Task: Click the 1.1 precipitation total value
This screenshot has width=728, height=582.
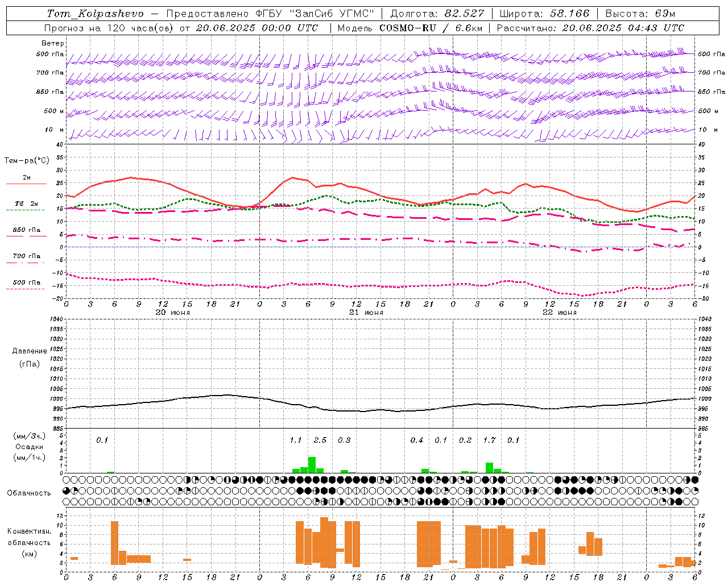Action: 296,440
